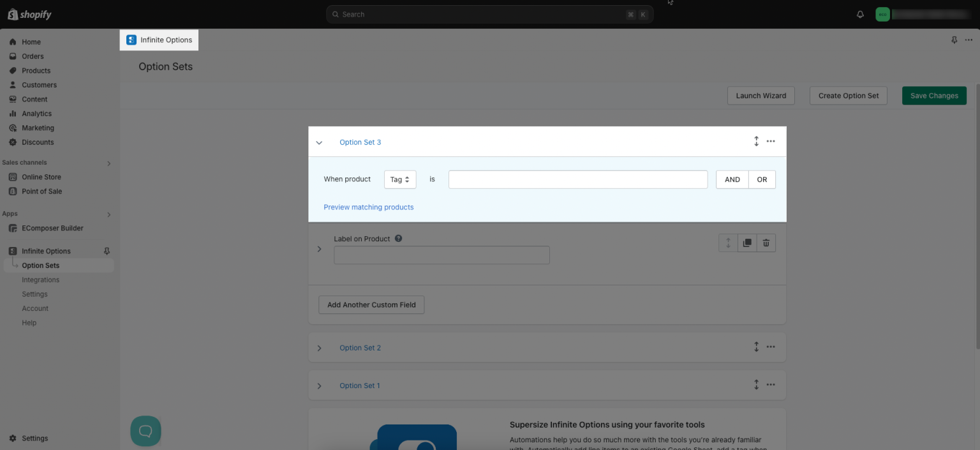Delete the custom field using the trash icon
Image resolution: width=980 pixels, height=450 pixels.
(766, 243)
